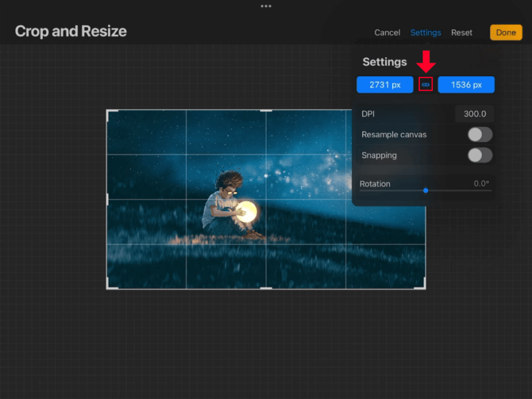Click the left-middle edge crop handle
Image resolution: width=532 pixels, height=399 pixels.
pyautogui.click(x=107, y=199)
